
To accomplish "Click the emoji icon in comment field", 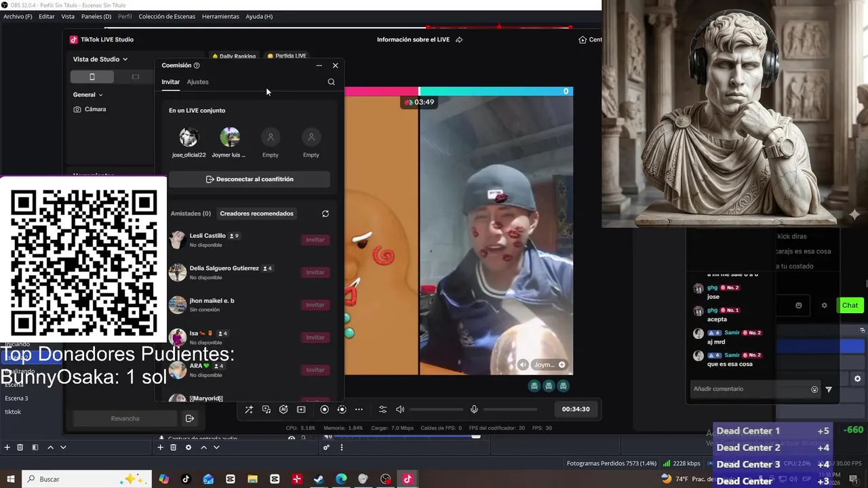I will click(x=814, y=389).
